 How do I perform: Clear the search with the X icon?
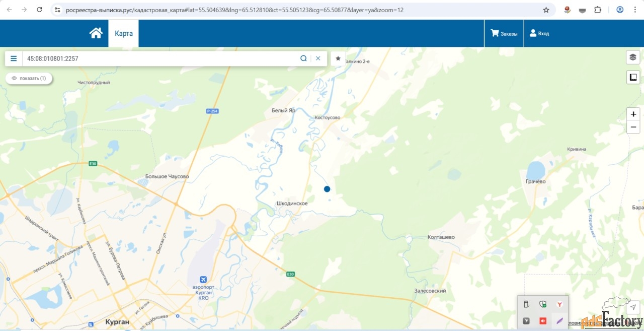pyautogui.click(x=318, y=58)
